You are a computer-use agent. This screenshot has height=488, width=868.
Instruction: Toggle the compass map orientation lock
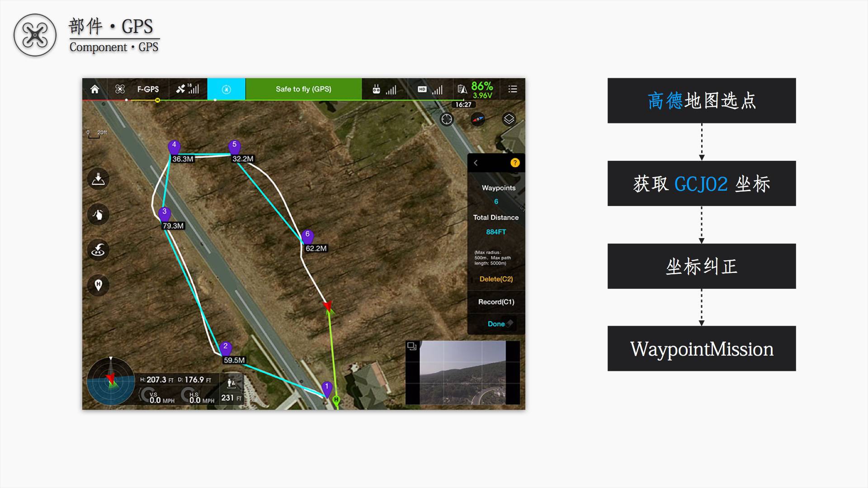pyautogui.click(x=478, y=119)
